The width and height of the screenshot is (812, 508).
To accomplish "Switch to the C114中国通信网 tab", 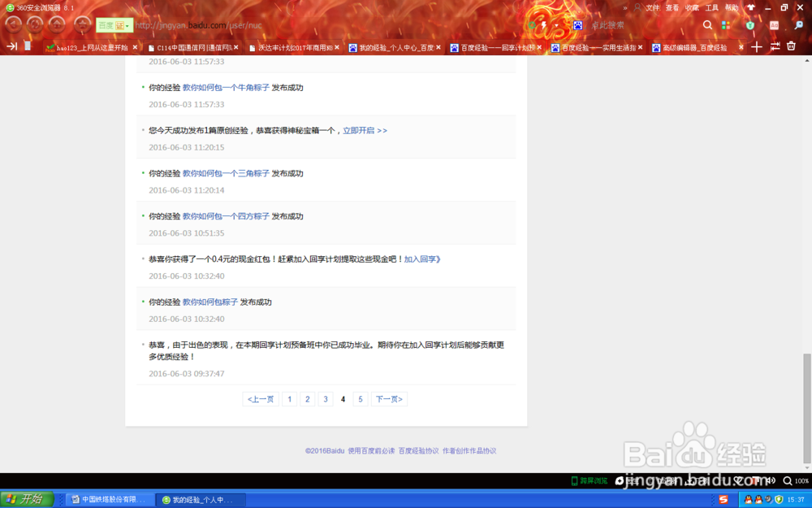I will 193,47.
